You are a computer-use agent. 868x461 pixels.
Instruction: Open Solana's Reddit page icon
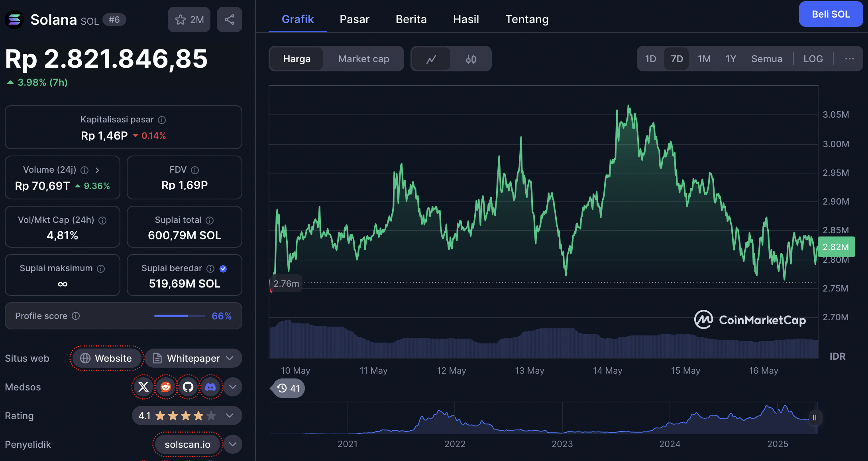166,387
